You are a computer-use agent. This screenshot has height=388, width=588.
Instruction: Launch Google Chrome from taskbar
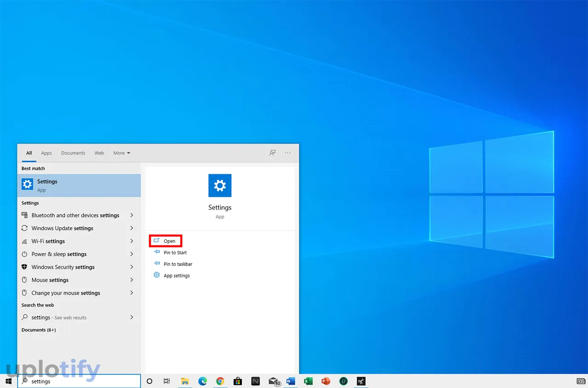220,381
